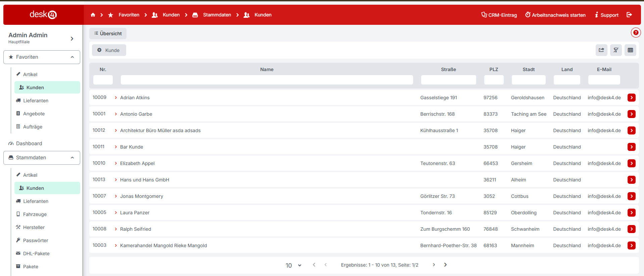Click the logout icon in top bar
This screenshot has width=644, height=276.
click(x=629, y=15)
